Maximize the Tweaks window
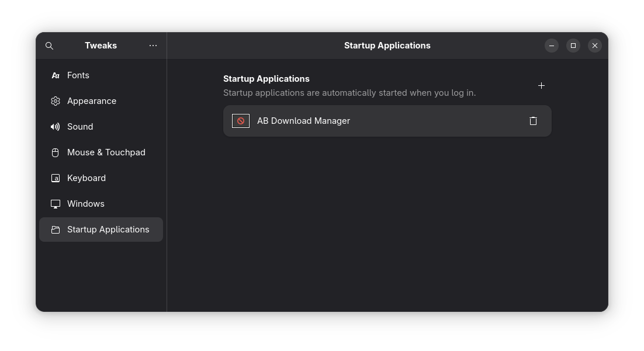This screenshot has height=351, width=644. click(x=573, y=46)
